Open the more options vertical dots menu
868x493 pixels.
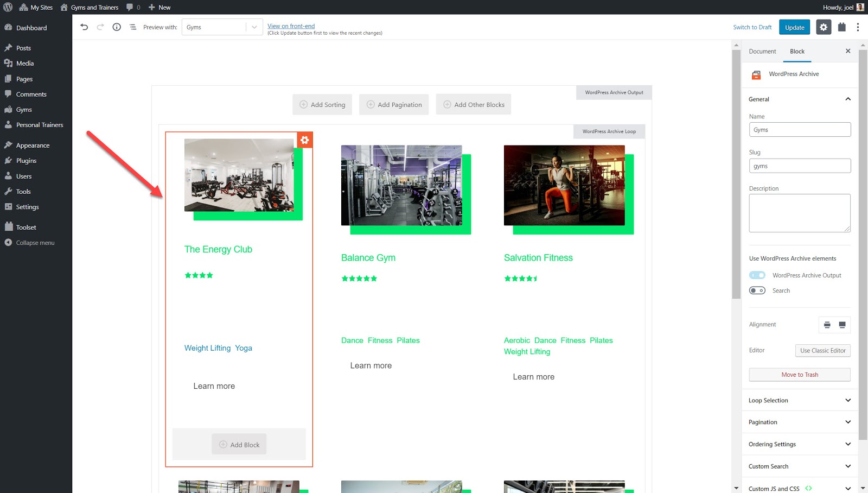pos(858,27)
